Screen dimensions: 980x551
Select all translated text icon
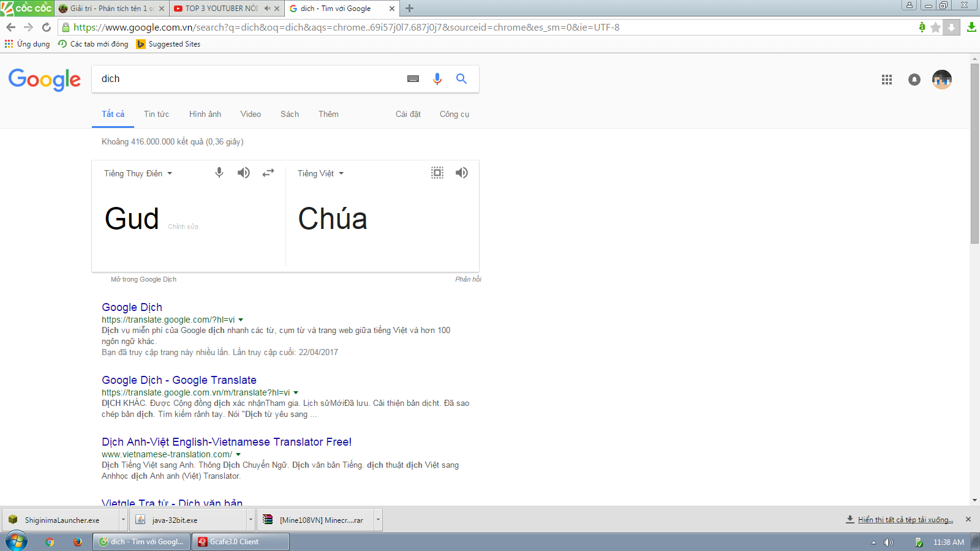[437, 173]
